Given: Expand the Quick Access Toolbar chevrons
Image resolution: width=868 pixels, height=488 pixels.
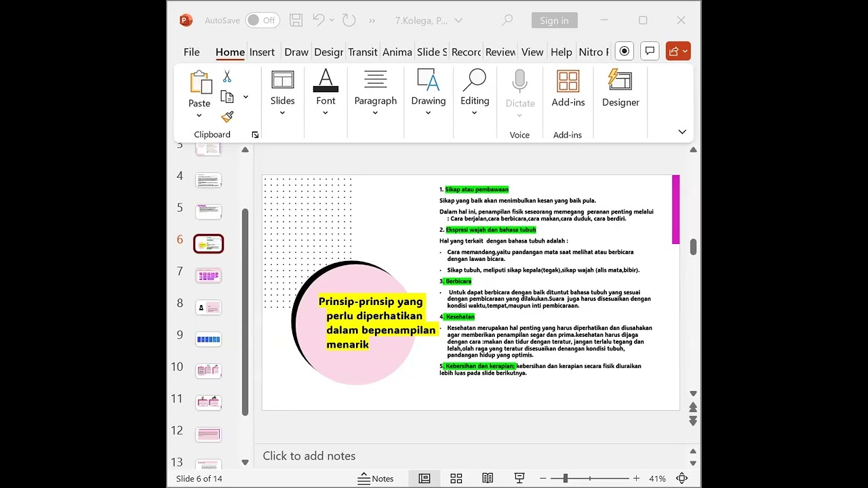Looking at the screenshot, I should (x=372, y=20).
